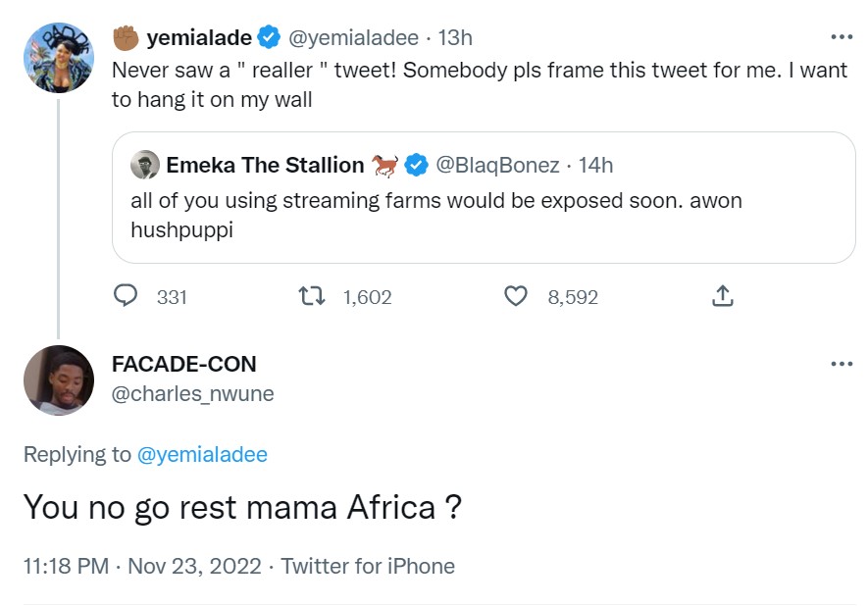The width and height of the screenshot is (868, 606).
Task: Click the reply speech bubble icon
Action: tap(127, 296)
